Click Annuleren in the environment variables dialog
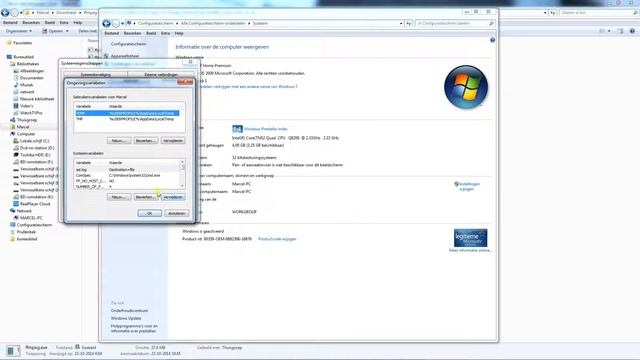The width and height of the screenshot is (640, 360). pyautogui.click(x=176, y=213)
